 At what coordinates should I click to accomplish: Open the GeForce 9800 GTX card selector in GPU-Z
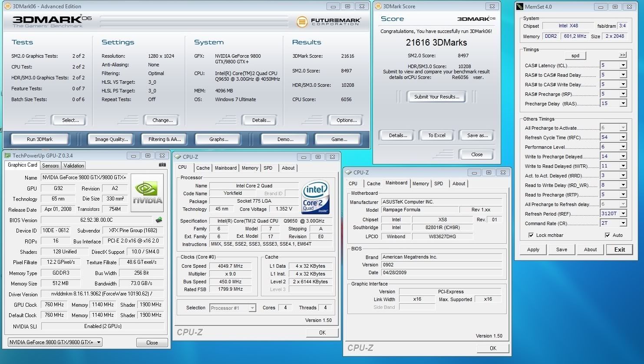point(55,342)
